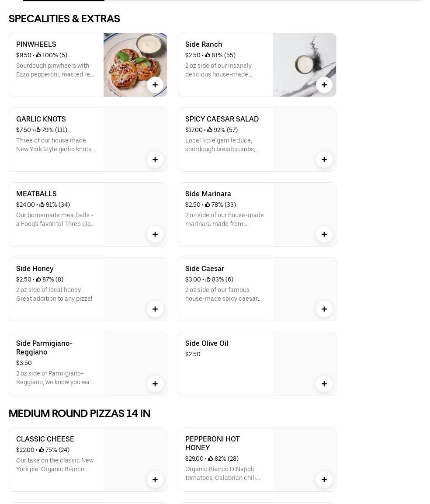
Task: Click the Side Olive Oil title
Action: 207,343
